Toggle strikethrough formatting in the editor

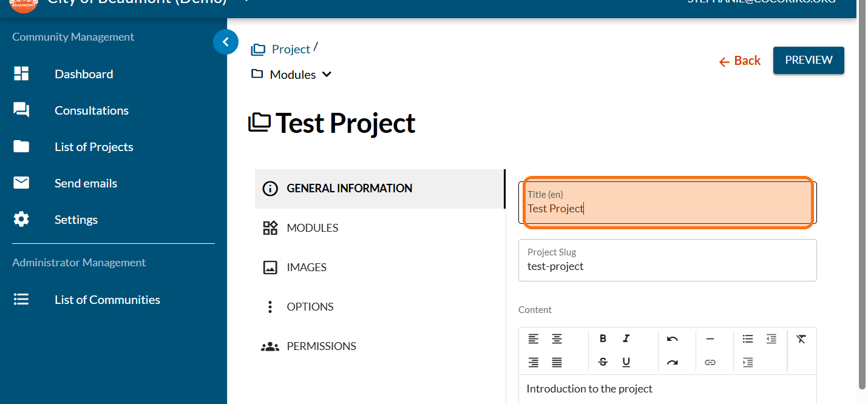[603, 362]
